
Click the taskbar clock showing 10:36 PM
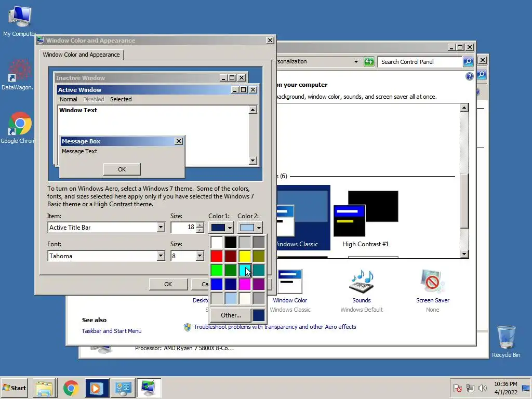tap(506, 388)
